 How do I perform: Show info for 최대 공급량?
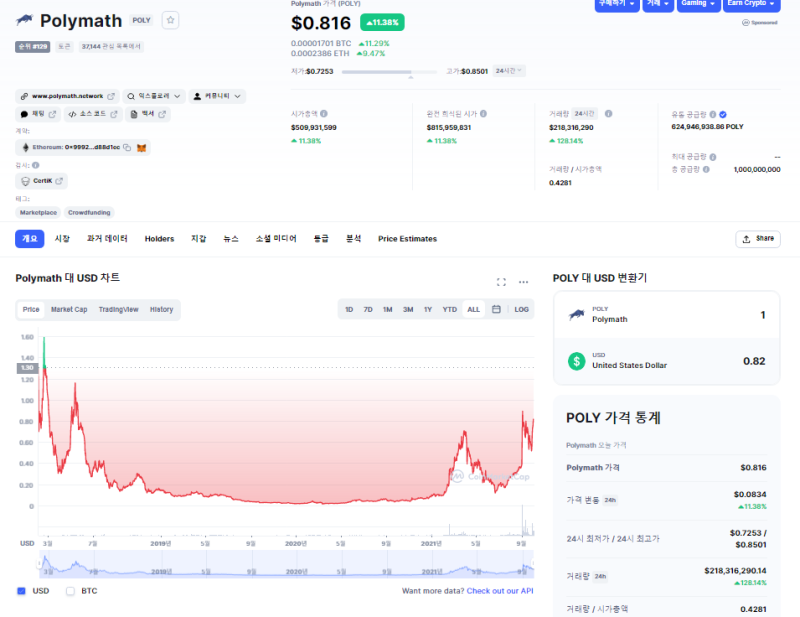(x=713, y=157)
